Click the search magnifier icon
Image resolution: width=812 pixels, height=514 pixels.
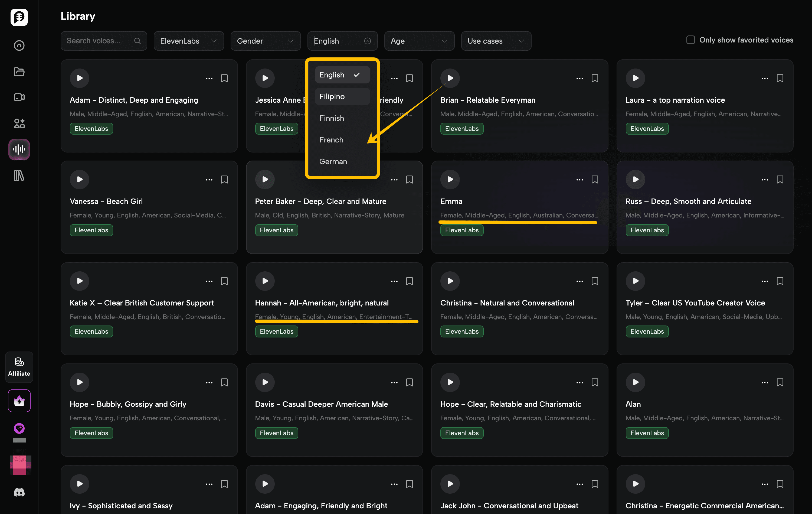137,41
